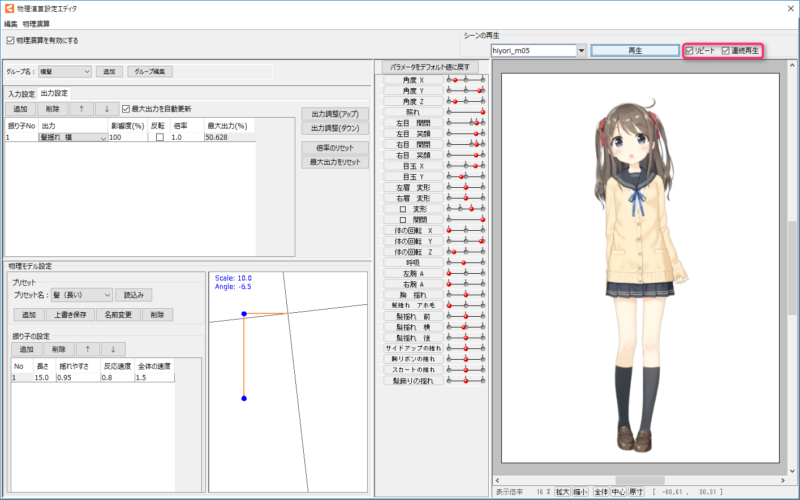The width and height of the screenshot is (800, 500).
Task: Click 削除 button in 振り子の設定
Action: pos(59,349)
